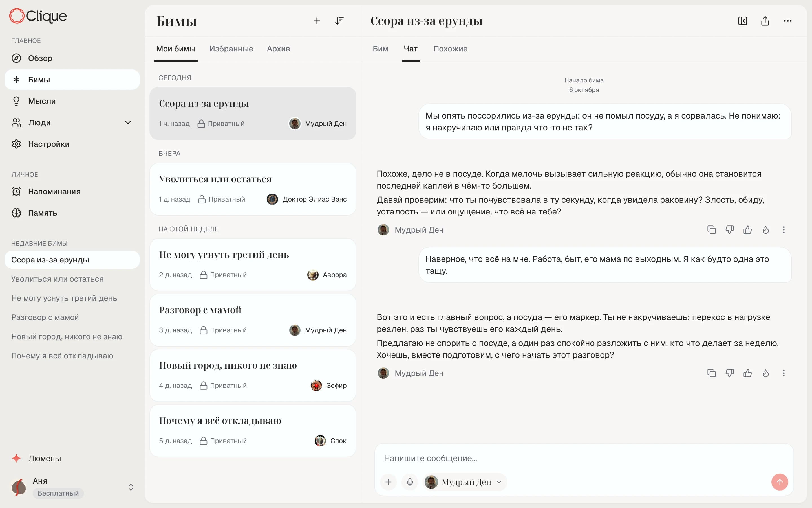Image resolution: width=812 pixels, height=508 pixels.
Task: Open vertical dots menu on second reply
Action: [784, 373]
